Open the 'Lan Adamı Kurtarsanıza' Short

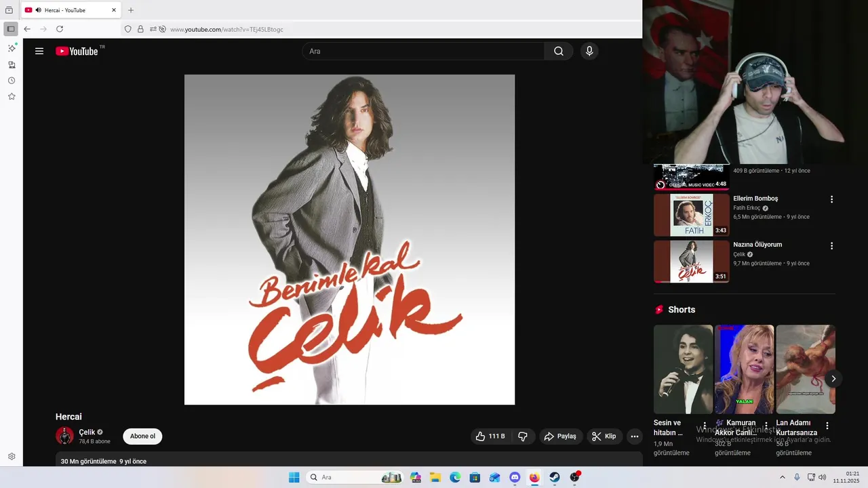click(806, 369)
